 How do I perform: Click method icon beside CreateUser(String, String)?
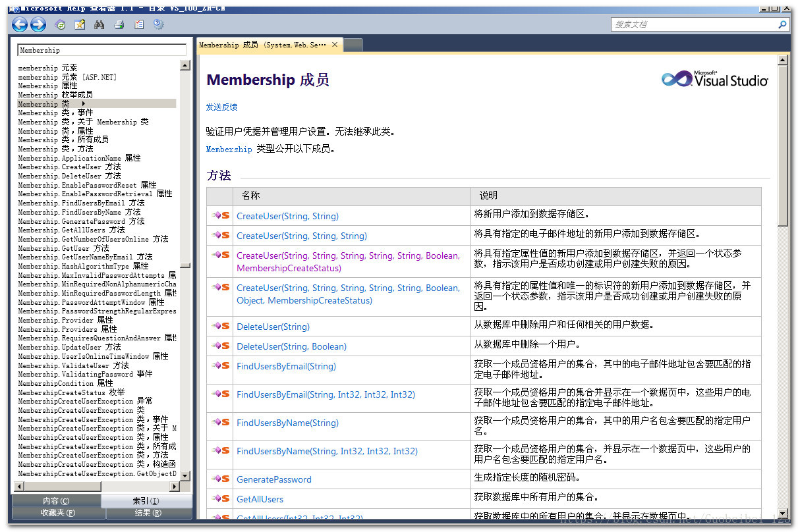(x=221, y=215)
